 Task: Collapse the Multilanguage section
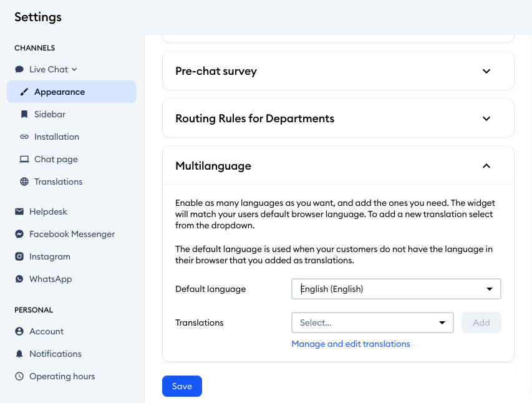coord(486,166)
